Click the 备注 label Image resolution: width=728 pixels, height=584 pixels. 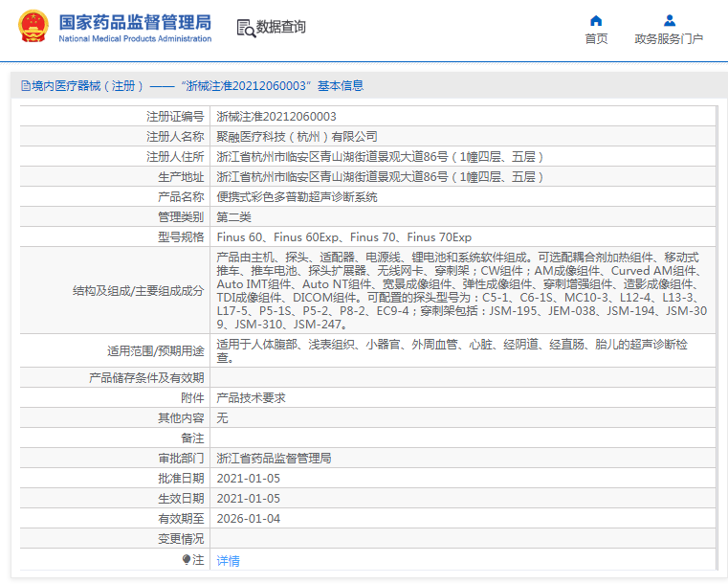pos(192,438)
